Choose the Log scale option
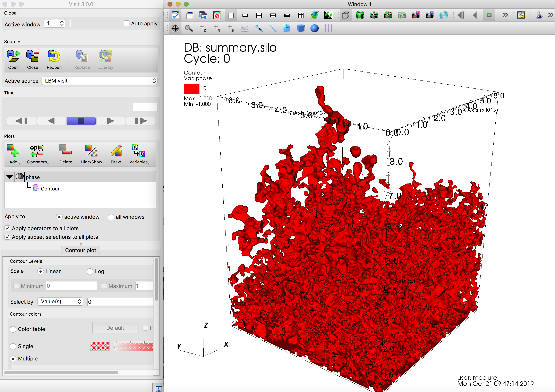 coord(90,271)
